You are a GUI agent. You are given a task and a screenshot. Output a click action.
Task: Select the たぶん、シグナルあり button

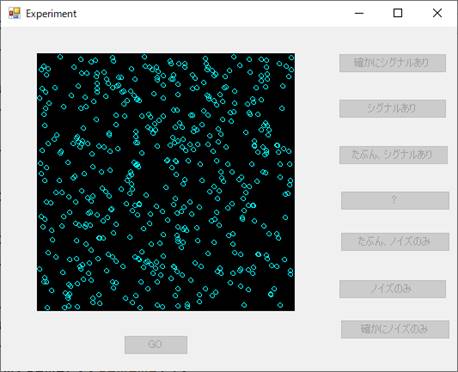393,155
